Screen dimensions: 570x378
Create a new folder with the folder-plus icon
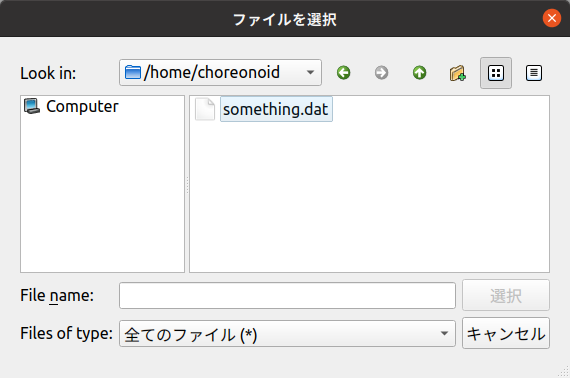(458, 73)
